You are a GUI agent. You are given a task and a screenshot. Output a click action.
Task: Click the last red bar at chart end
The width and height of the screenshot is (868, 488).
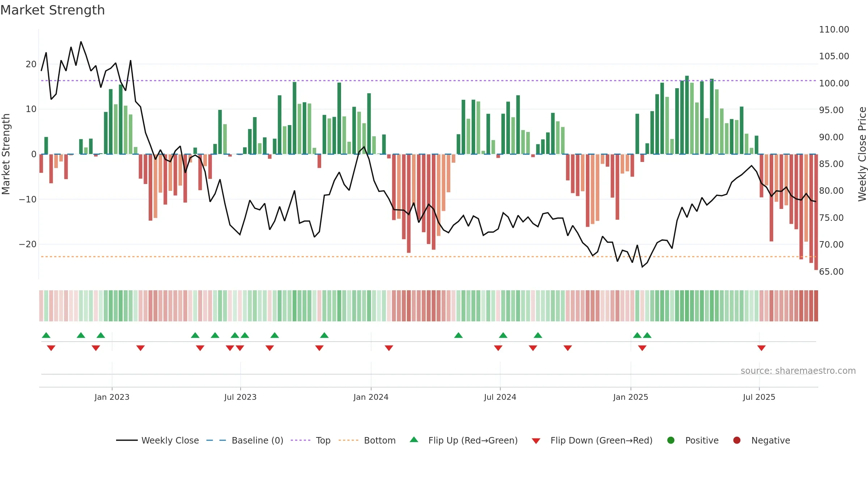pyautogui.click(x=816, y=212)
